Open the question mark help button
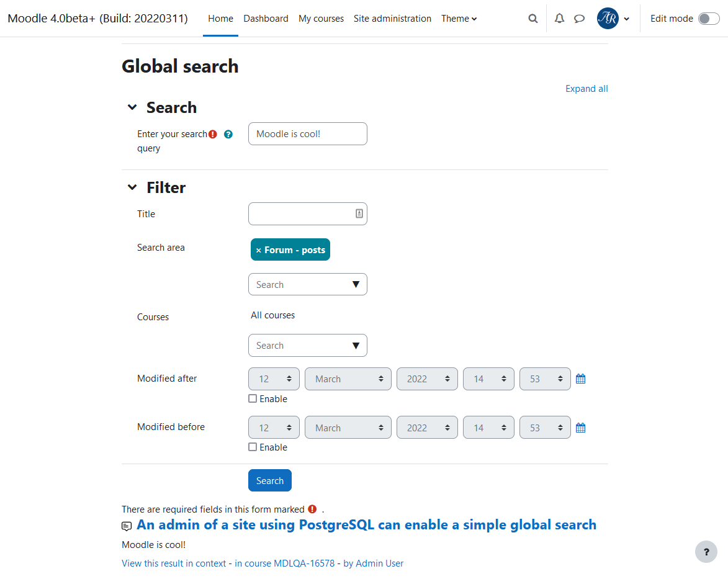Screen dimensions: 728x579 pyautogui.click(x=706, y=552)
